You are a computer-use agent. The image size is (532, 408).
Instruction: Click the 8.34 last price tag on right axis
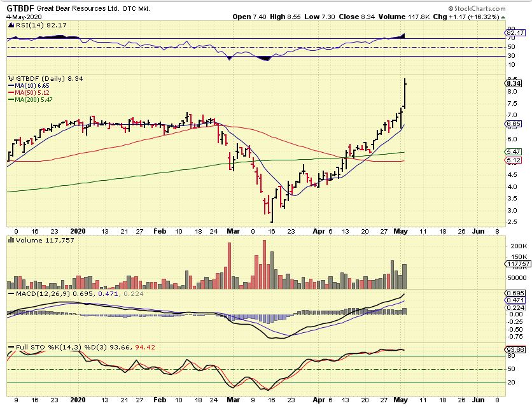click(x=514, y=83)
